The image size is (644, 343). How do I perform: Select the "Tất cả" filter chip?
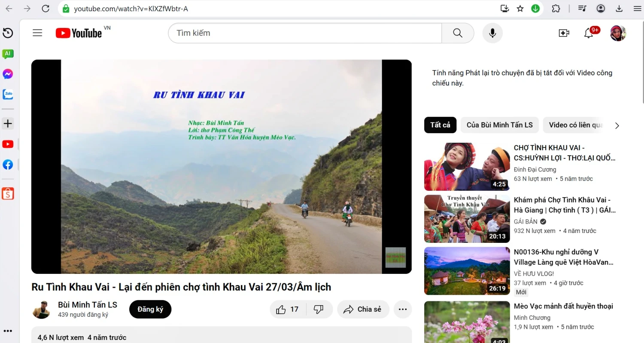440,125
